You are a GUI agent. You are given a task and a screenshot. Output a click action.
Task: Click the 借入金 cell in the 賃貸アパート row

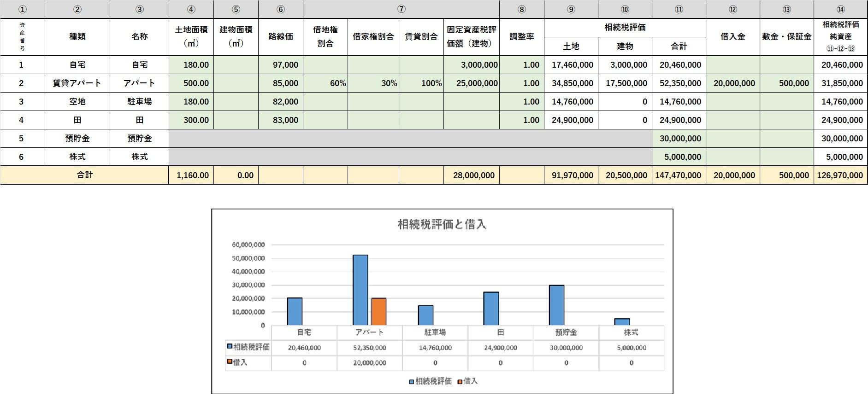(732, 83)
